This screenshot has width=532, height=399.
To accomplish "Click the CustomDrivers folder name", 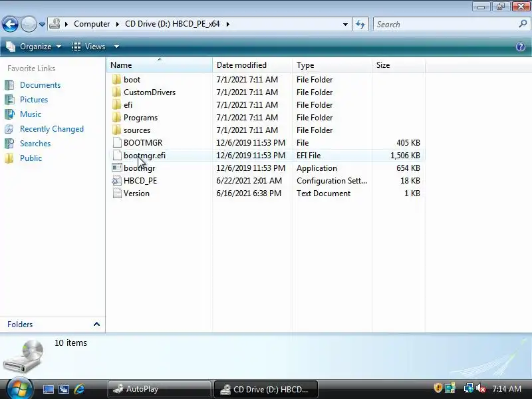I will click(149, 92).
